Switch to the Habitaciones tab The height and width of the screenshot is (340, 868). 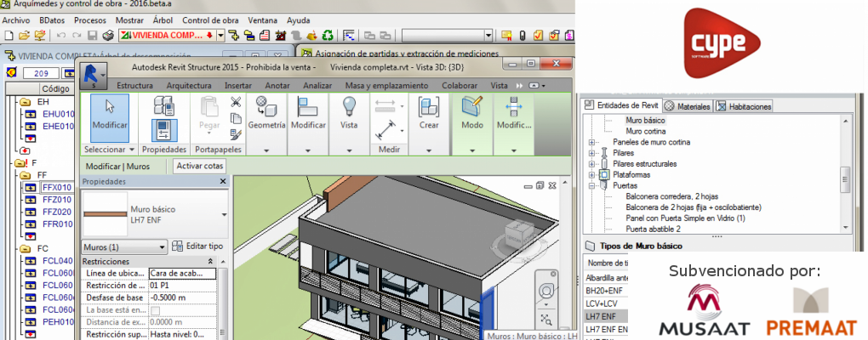pyautogui.click(x=744, y=106)
